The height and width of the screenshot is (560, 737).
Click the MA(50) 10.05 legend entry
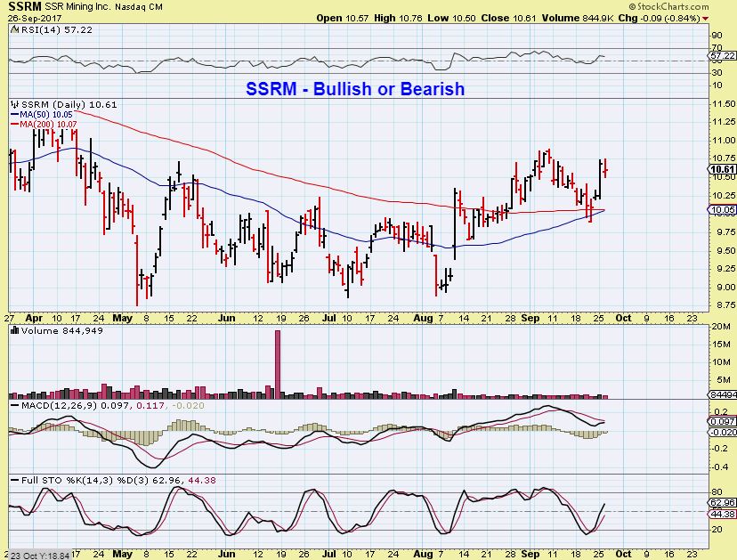pyautogui.click(x=41, y=115)
